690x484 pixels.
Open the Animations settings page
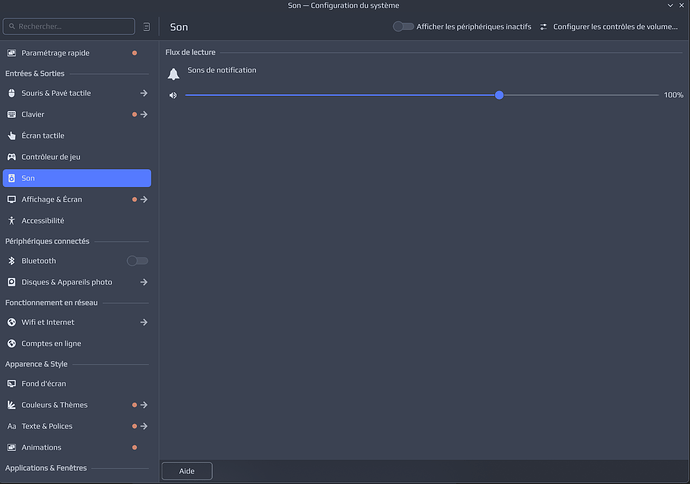click(77, 447)
